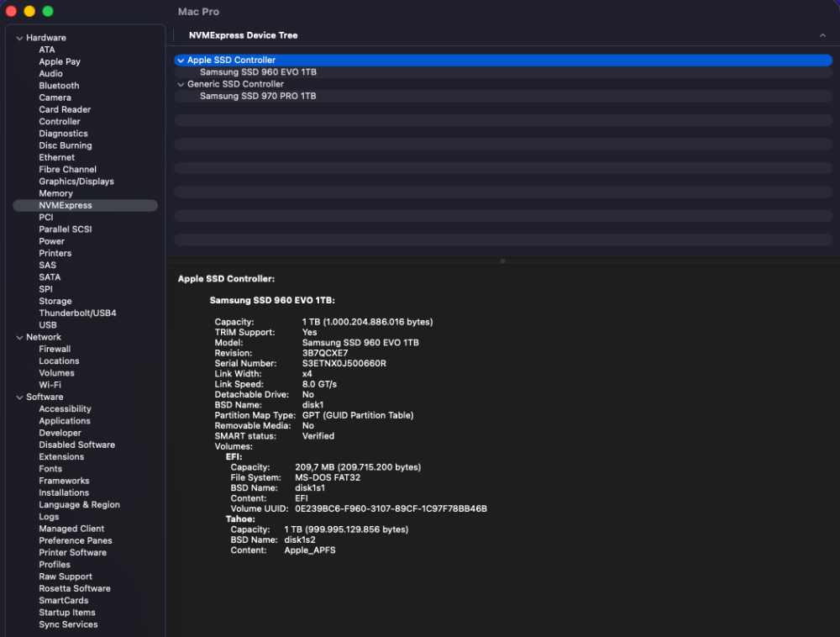Click the pane divider handle dot
Screen dimensions: 840x637
tap(502, 261)
